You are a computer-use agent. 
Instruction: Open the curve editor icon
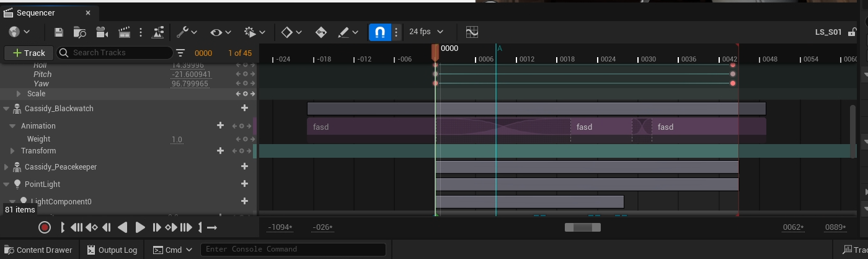coord(472,32)
